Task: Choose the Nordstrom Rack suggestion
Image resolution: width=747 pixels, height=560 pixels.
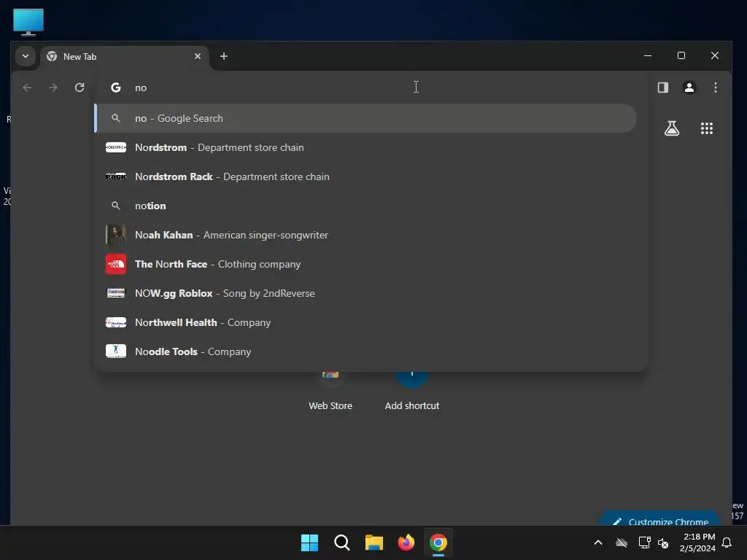Action: (365, 176)
